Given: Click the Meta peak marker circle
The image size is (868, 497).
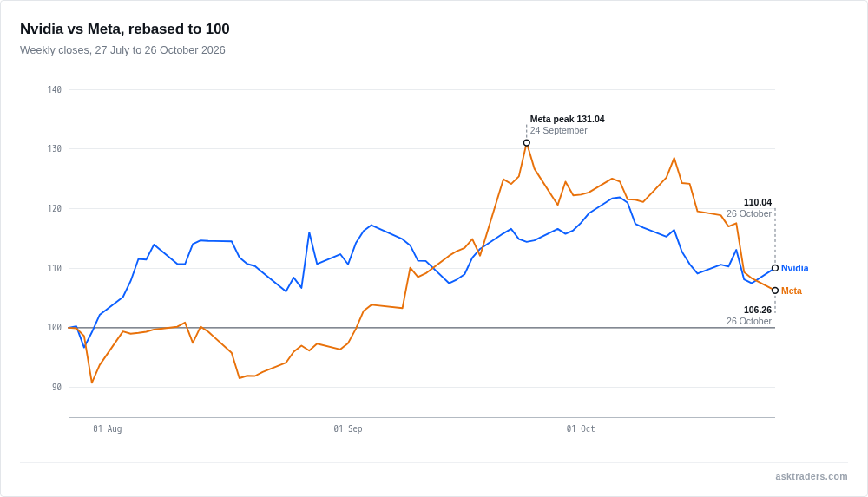Looking at the screenshot, I should [527, 143].
